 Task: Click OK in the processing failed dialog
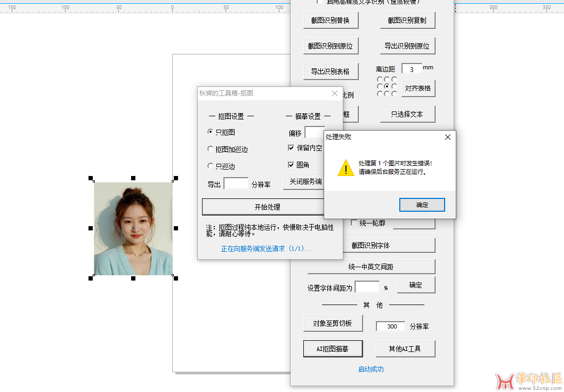pyautogui.click(x=422, y=205)
